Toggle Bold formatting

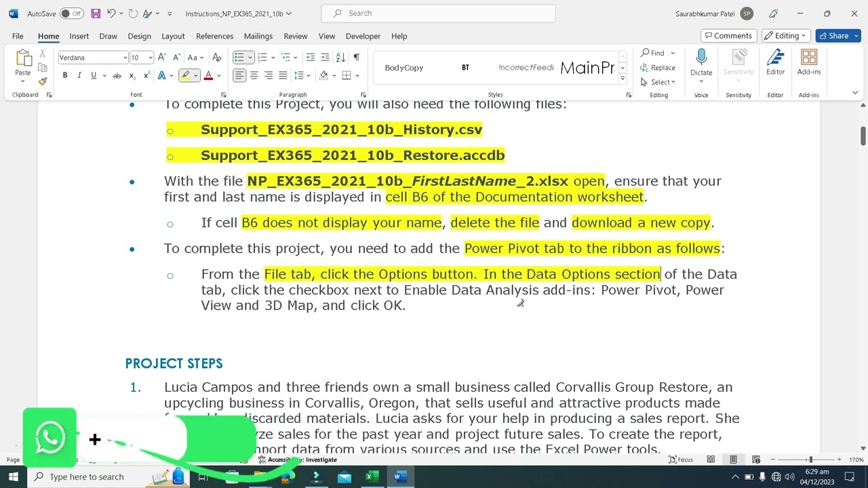point(65,75)
